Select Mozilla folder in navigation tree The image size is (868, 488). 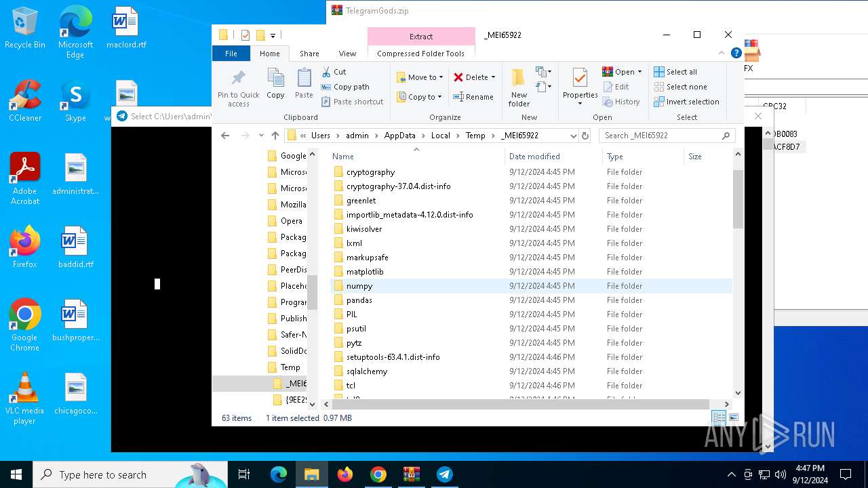(286, 205)
